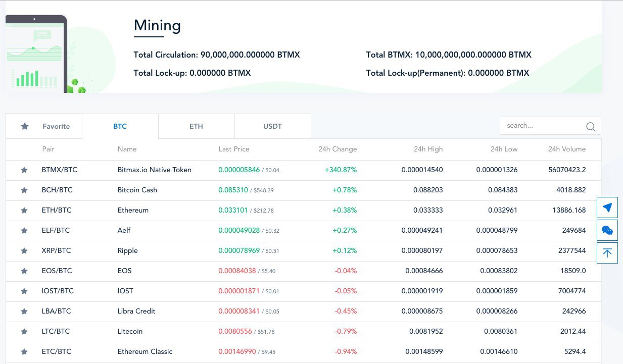Star the XRP/BTC pair as favorite

(24, 251)
